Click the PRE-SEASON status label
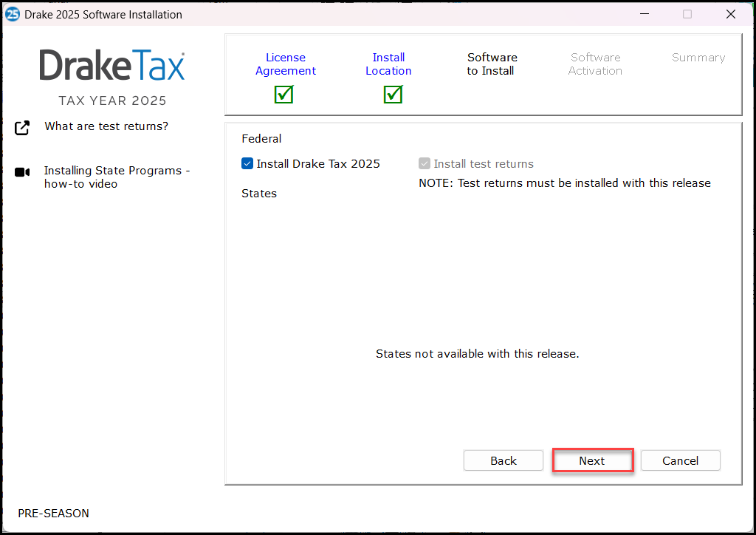756x535 pixels. coord(53,513)
